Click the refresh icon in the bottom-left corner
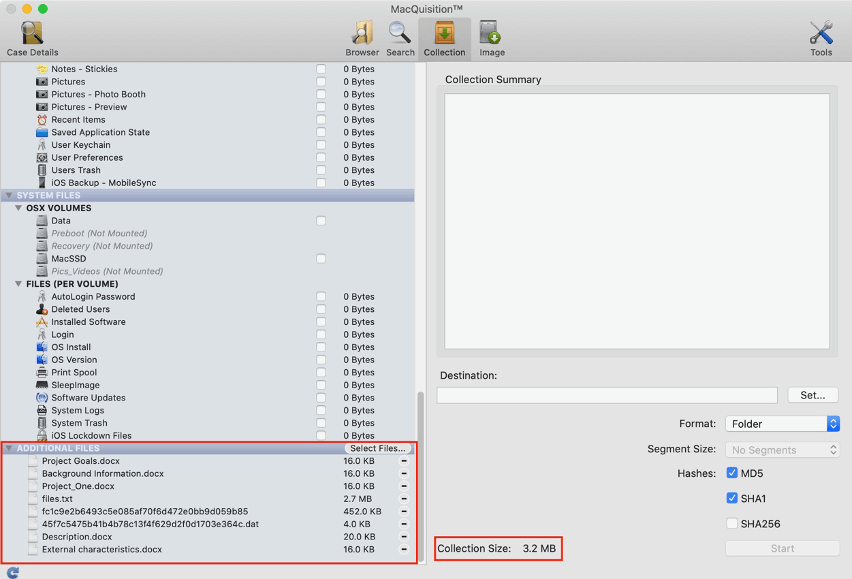Image resolution: width=852 pixels, height=579 pixels. pyautogui.click(x=12, y=572)
